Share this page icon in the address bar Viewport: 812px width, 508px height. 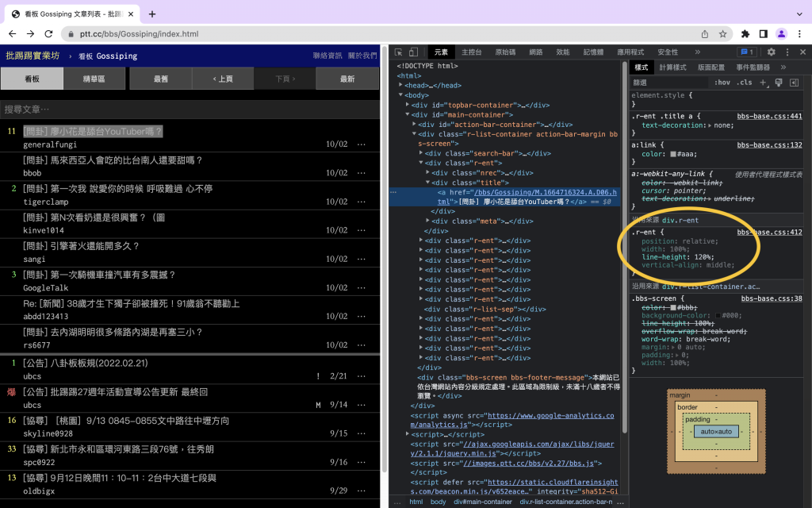(705, 33)
